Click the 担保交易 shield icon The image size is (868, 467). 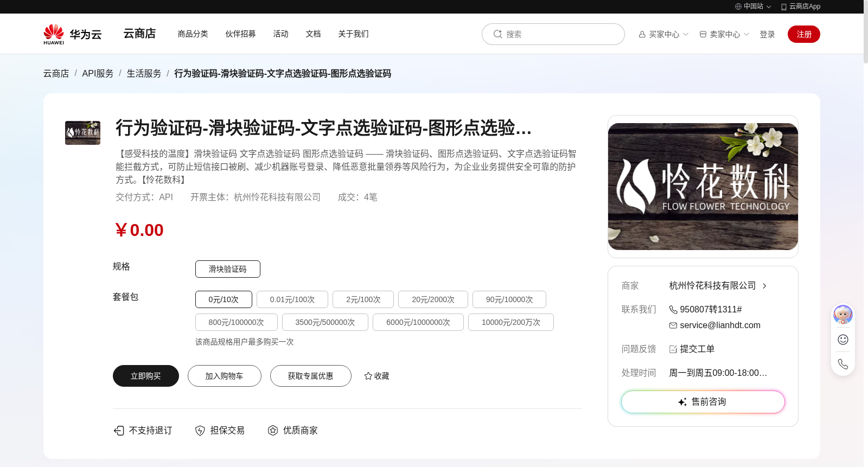(x=200, y=430)
